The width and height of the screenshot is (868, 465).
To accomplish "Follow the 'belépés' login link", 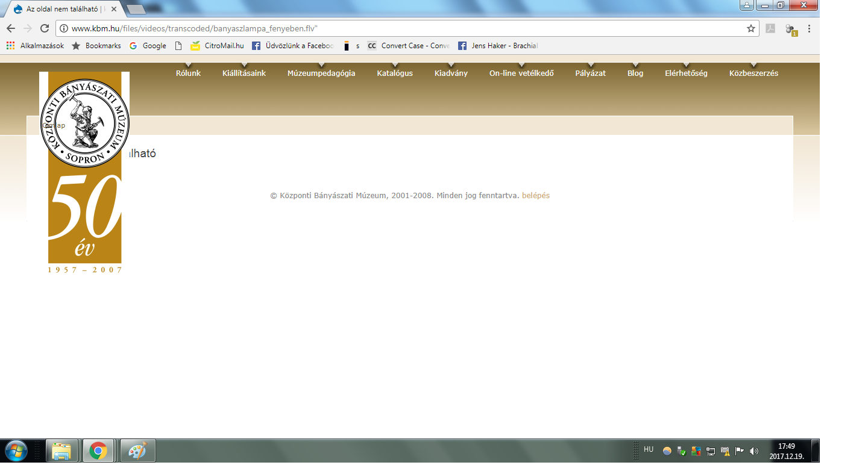I will tap(536, 195).
